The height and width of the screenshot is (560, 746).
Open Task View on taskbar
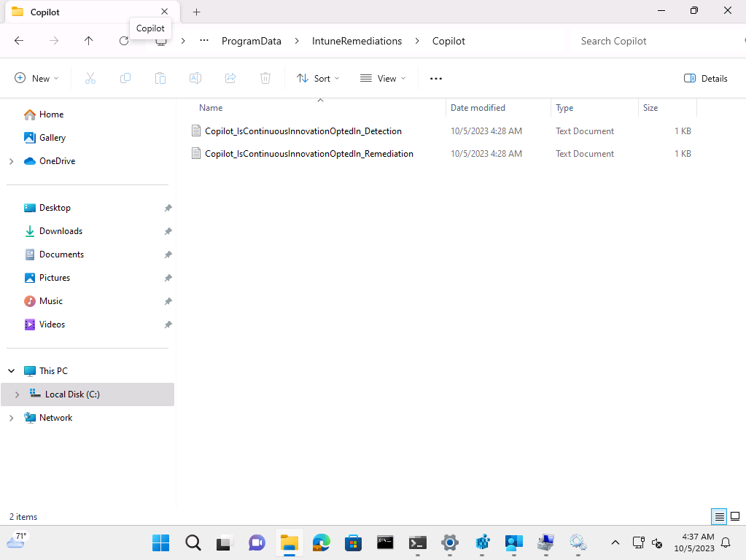[x=225, y=542]
